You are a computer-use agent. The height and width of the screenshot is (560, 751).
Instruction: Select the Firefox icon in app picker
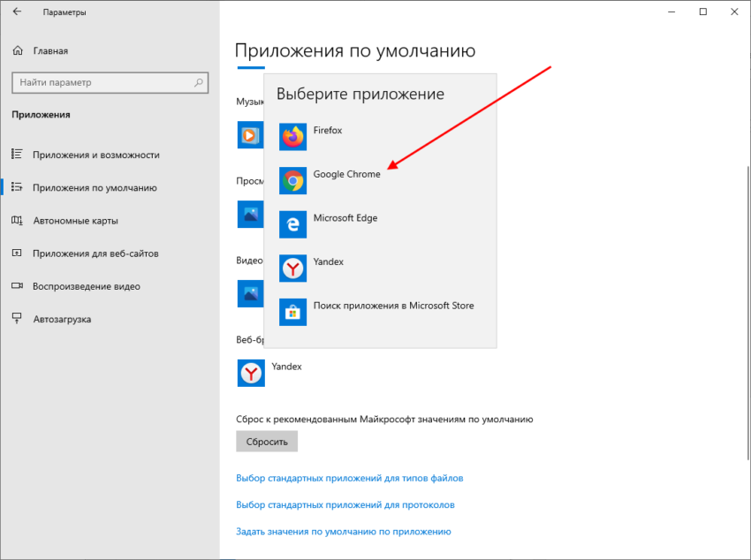(292, 137)
